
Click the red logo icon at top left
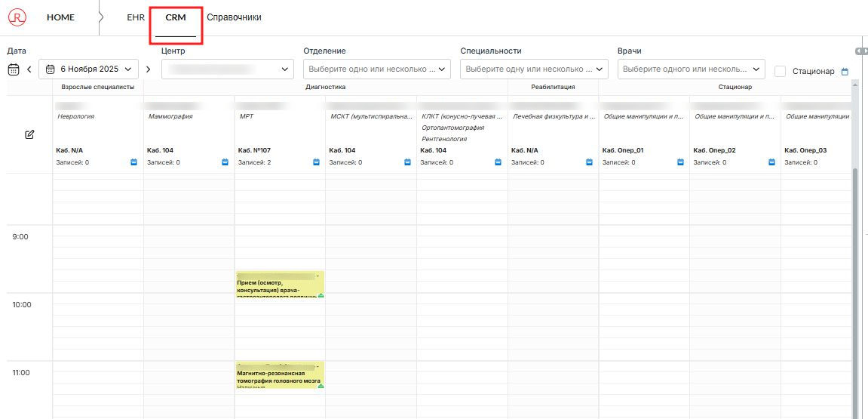coord(17,17)
